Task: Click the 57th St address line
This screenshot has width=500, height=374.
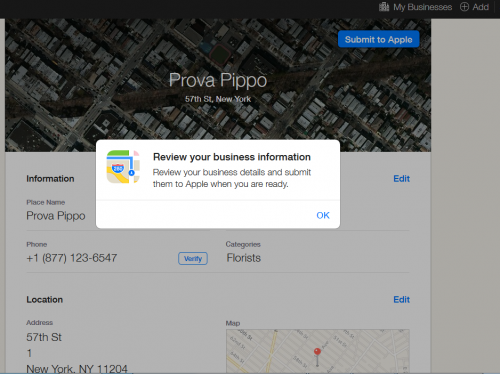Action: tap(44, 337)
